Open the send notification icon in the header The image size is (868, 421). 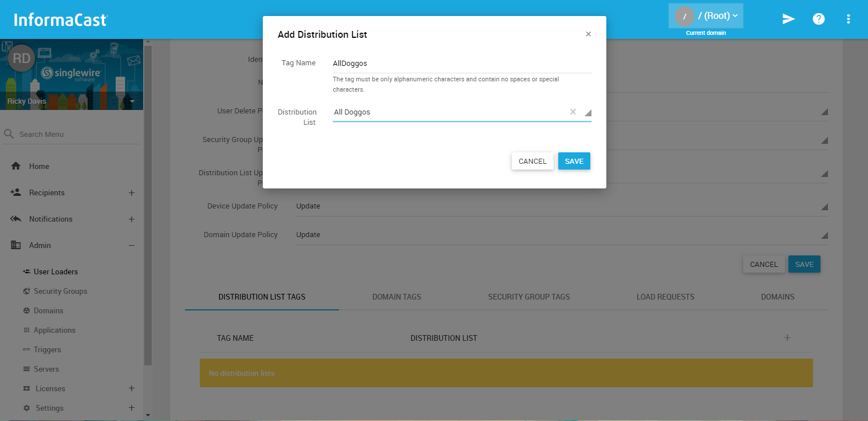[788, 18]
